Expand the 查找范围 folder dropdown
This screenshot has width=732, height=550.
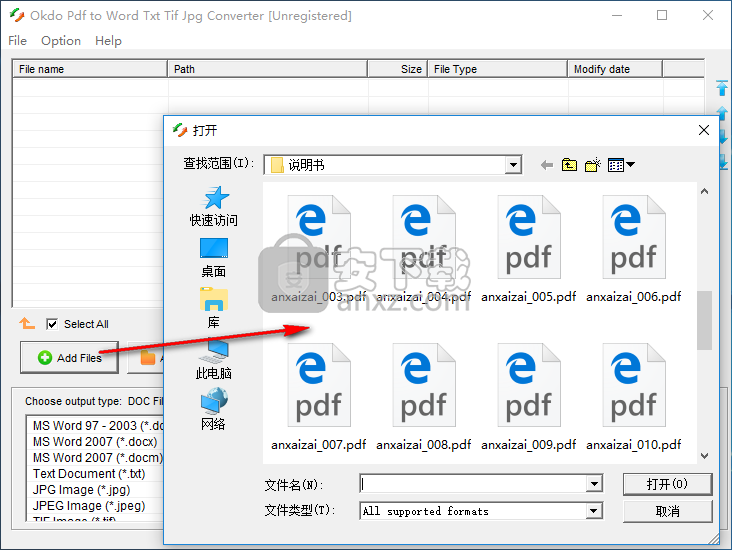513,165
